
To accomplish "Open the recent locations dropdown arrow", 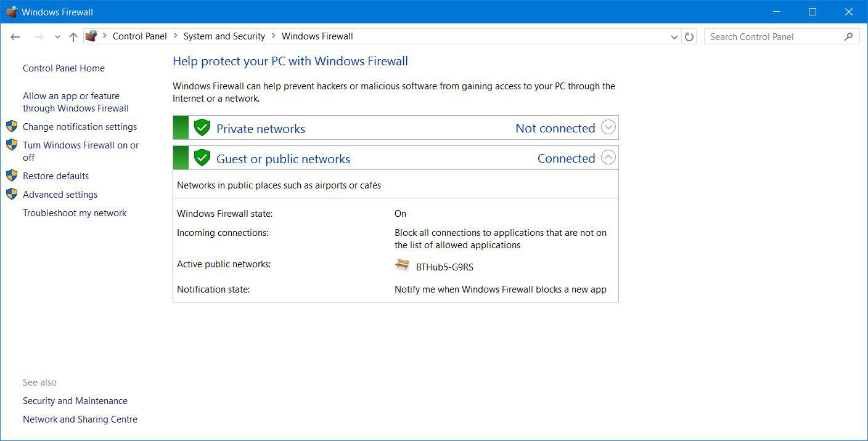I will (57, 37).
